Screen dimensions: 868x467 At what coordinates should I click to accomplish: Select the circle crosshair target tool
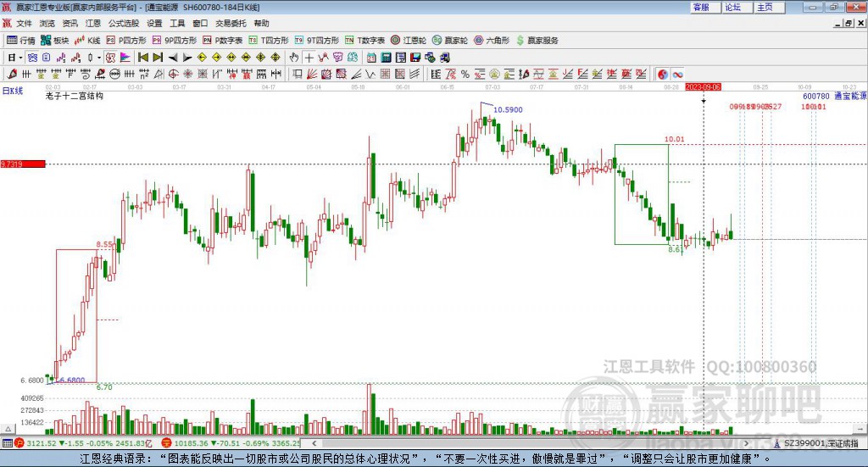[x=173, y=74]
